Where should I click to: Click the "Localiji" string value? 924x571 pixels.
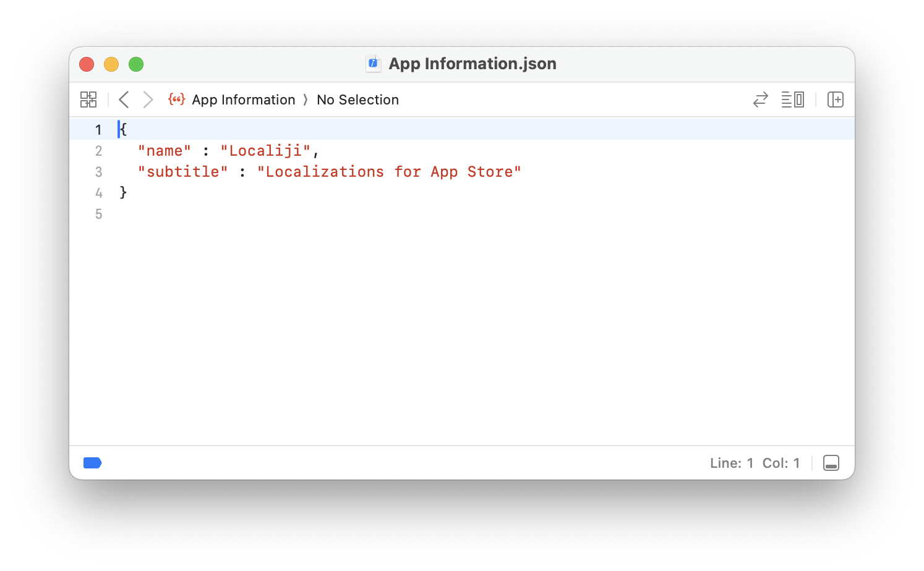(265, 151)
